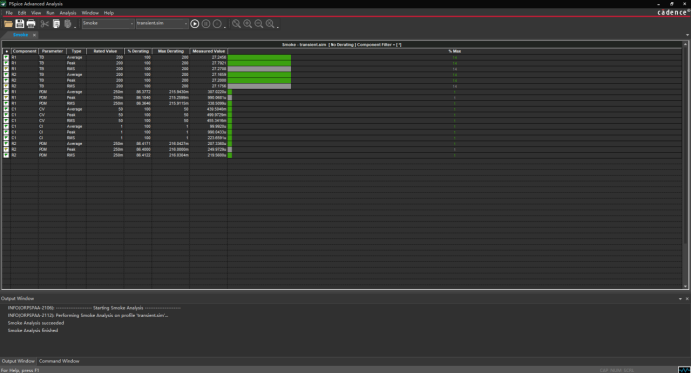Click the flag icon on C1 CV Average row
The width and height of the screenshot is (691, 374).
pyautogui.click(x=6, y=109)
